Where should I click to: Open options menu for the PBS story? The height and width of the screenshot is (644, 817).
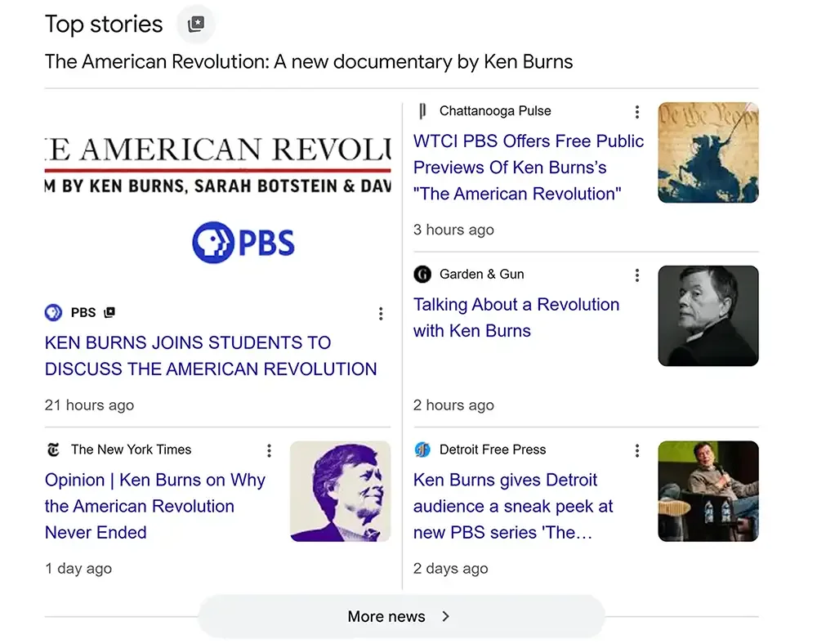[381, 314]
